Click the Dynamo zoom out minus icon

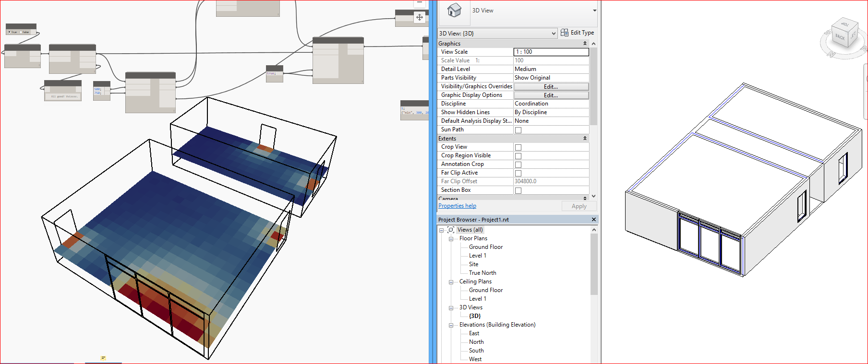click(x=420, y=3)
